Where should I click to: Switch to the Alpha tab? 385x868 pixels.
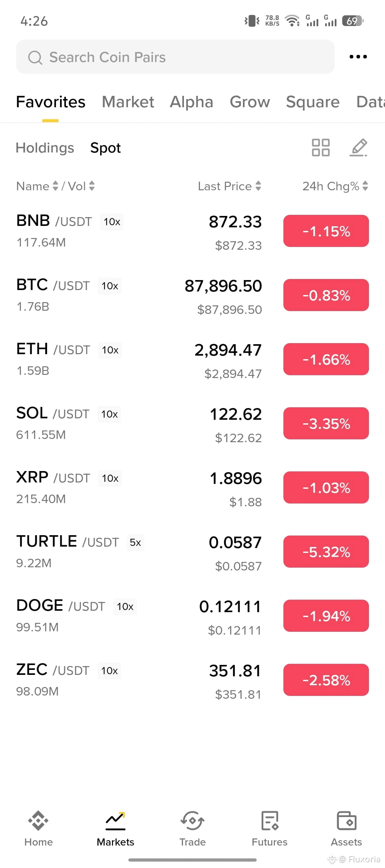point(191,102)
